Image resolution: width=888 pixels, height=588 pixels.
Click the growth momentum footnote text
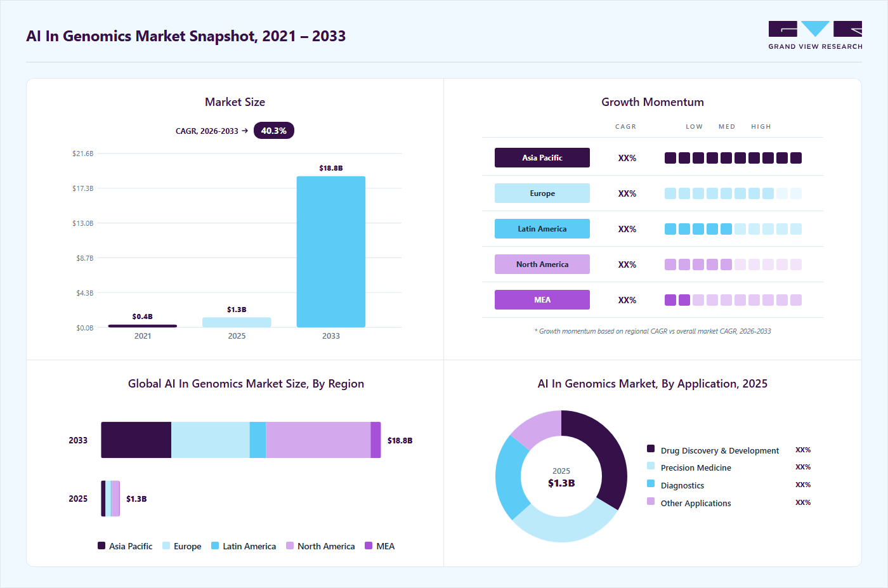click(653, 331)
